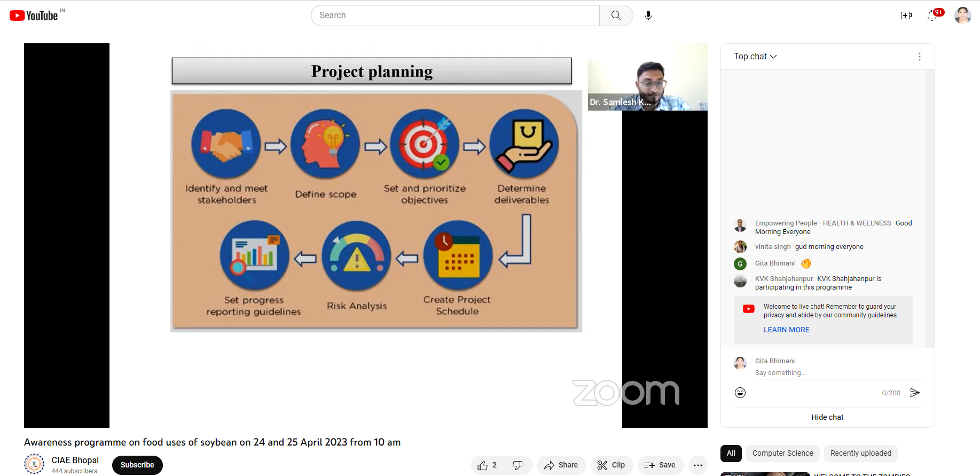Click the search magnifier button

coord(616,15)
